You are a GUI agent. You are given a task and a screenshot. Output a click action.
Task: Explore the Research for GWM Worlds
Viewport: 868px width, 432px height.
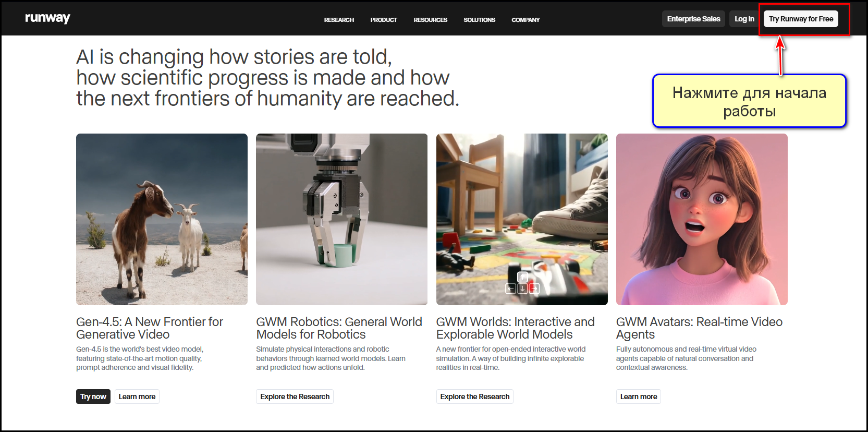(x=474, y=397)
